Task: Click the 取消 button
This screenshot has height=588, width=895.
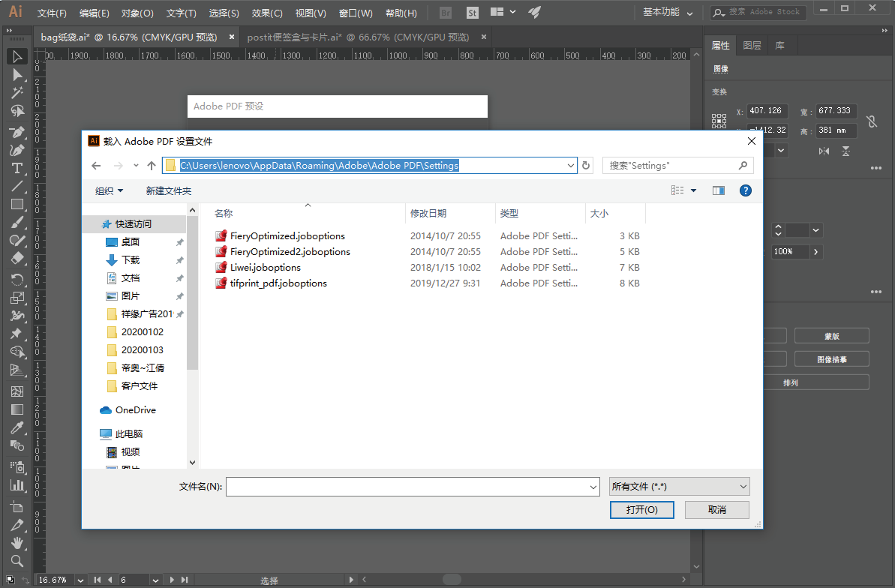Action: tap(717, 510)
